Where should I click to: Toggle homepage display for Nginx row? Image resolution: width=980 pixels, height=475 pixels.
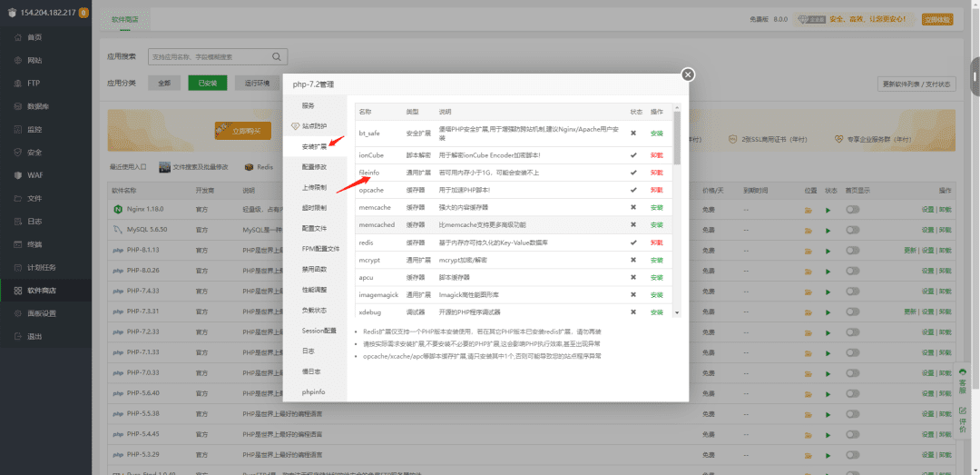[852, 210]
